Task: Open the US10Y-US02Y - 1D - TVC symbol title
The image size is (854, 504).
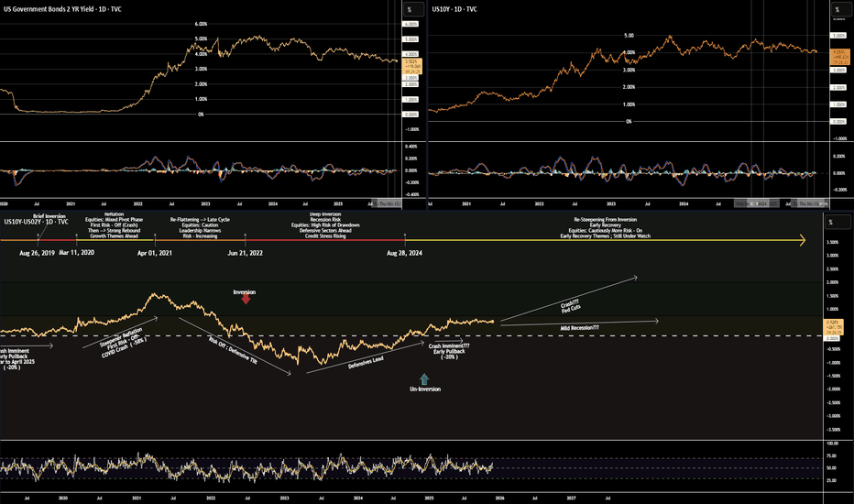Action: (x=37, y=221)
